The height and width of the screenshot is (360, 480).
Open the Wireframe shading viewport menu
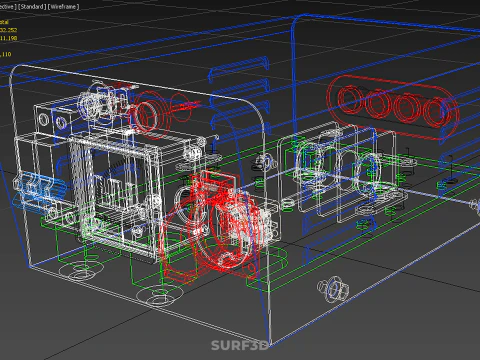[63, 7]
